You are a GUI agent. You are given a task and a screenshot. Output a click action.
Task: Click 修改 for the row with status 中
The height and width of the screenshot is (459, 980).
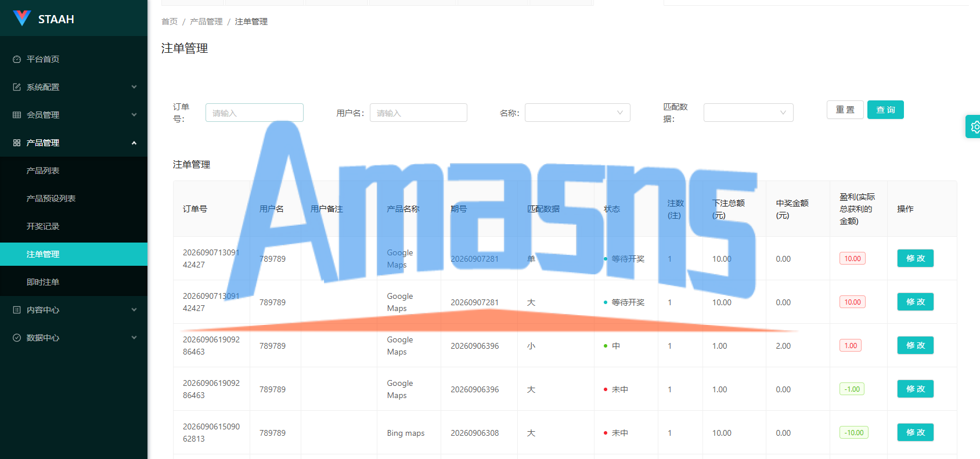[916, 345]
